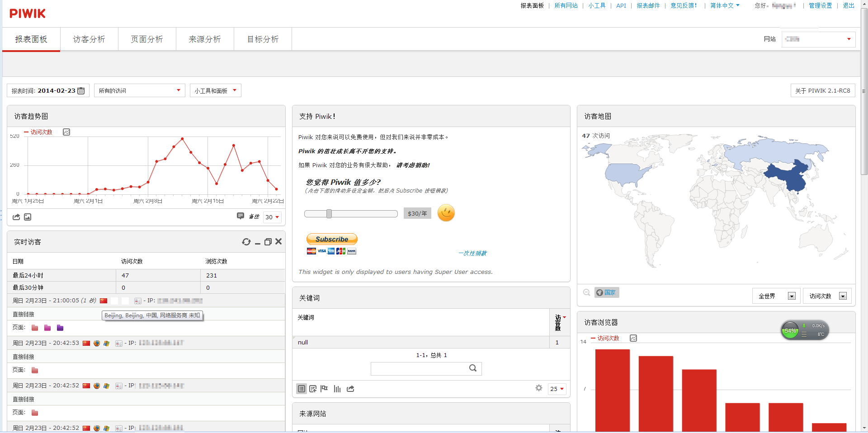
Task: Click floating 54% memory monitor widget
Action: click(x=805, y=330)
